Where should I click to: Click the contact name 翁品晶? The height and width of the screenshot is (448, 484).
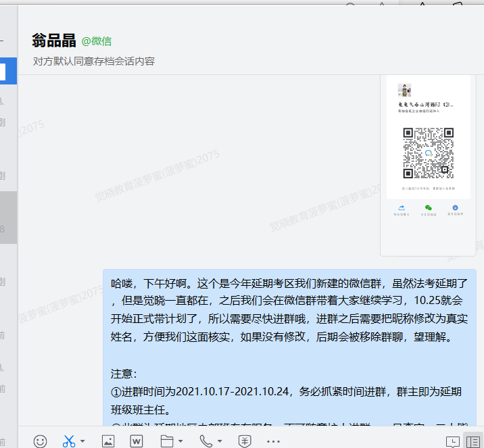tap(54, 41)
